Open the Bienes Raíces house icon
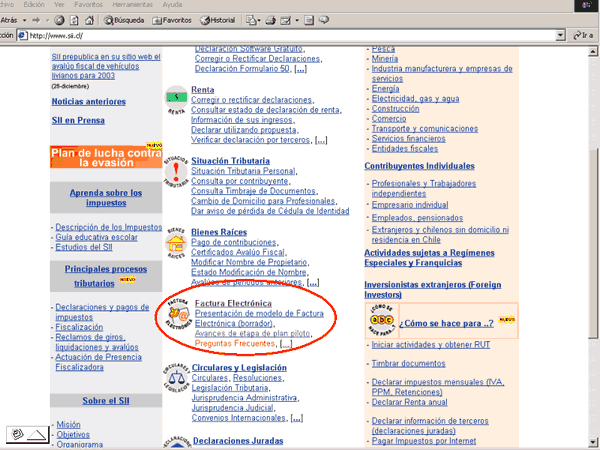This screenshot has width=600, height=450. tap(175, 242)
